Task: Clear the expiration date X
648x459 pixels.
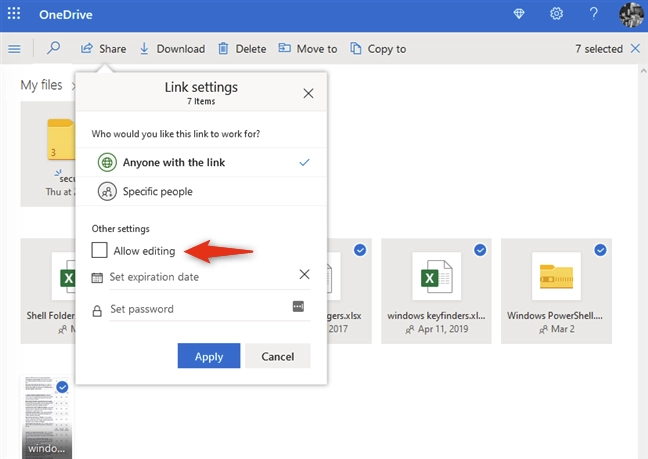Action: pyautogui.click(x=305, y=274)
